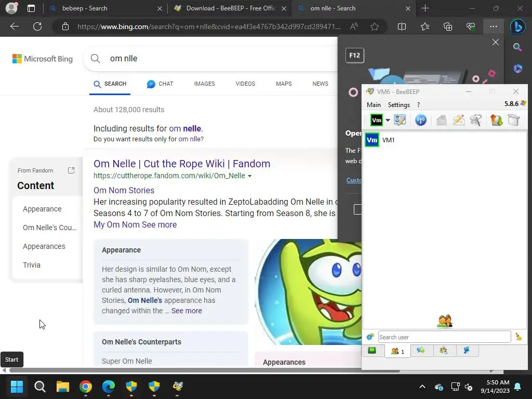Go back using browser back arrow

pyautogui.click(x=14, y=26)
